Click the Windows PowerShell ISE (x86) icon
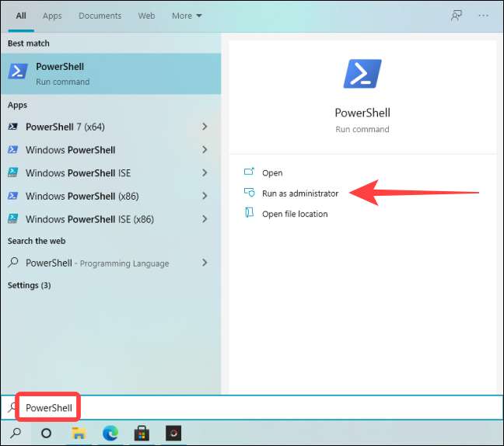The image size is (504, 446). (x=13, y=218)
